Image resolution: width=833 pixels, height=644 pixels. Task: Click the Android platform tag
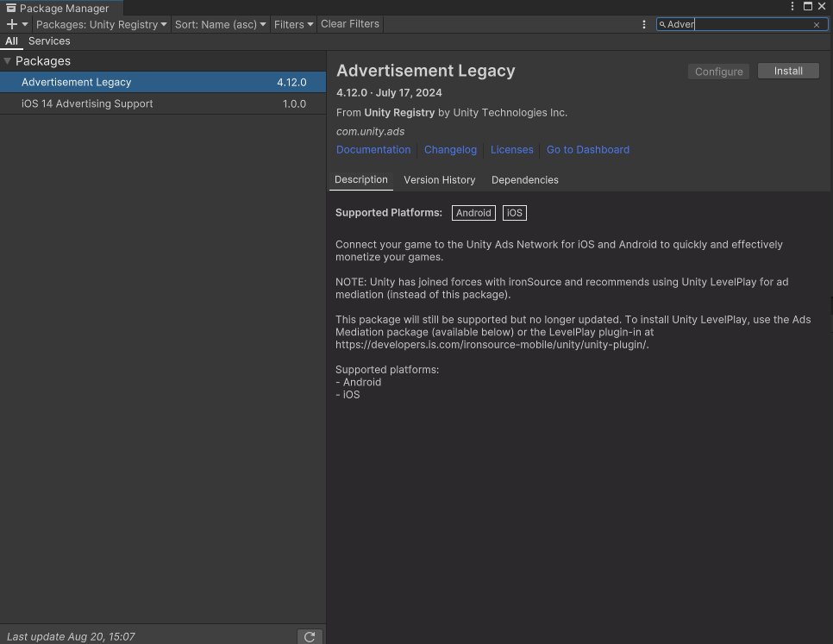point(473,213)
